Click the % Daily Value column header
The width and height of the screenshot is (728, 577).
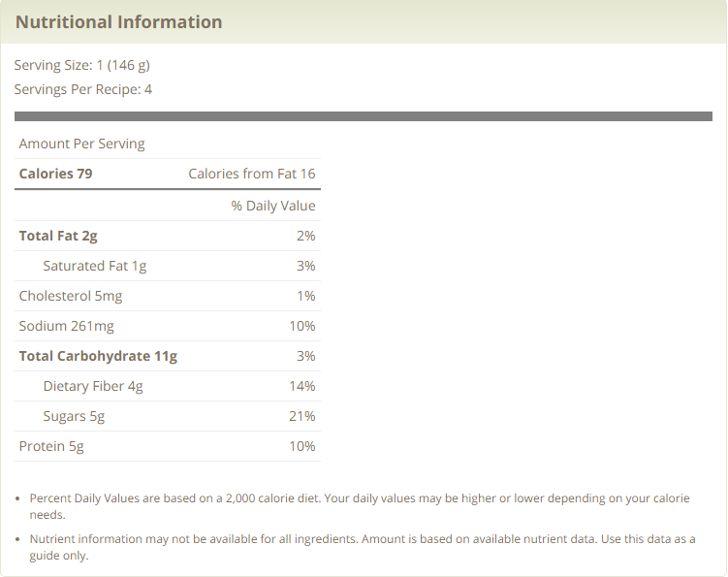pos(272,206)
